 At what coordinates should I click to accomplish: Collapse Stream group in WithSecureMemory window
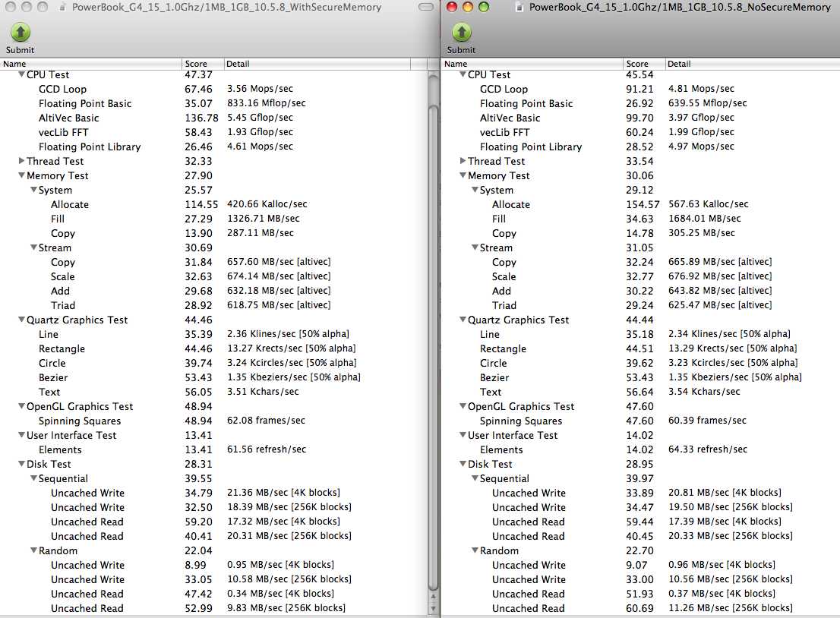pyautogui.click(x=33, y=248)
